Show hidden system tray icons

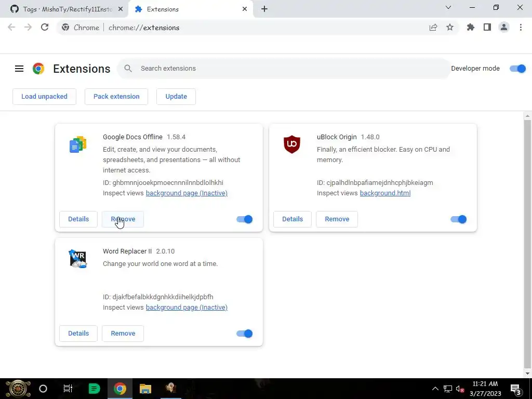[435, 389]
